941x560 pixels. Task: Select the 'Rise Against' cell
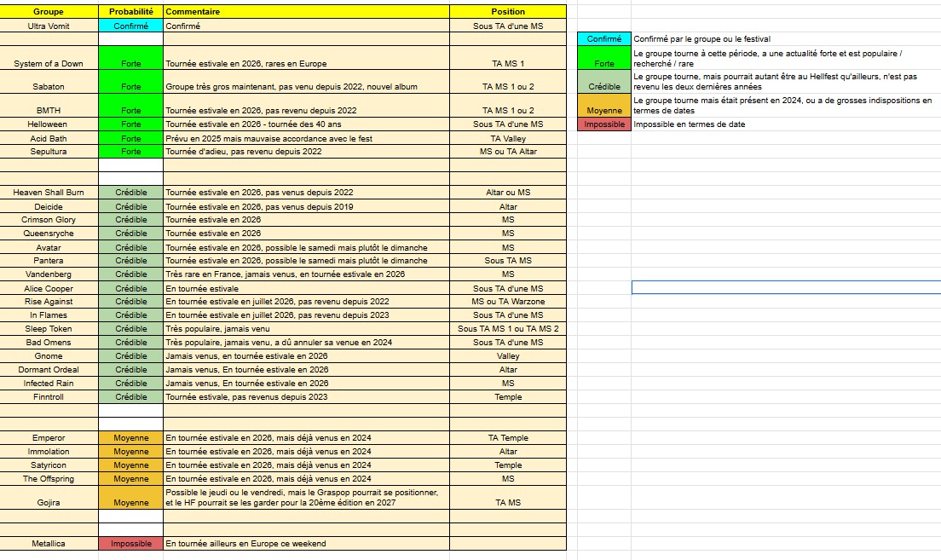click(49, 301)
